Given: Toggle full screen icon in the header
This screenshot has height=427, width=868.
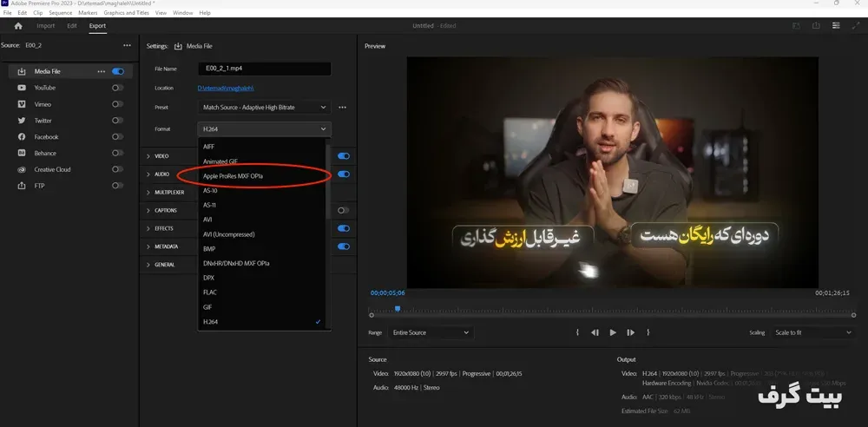Looking at the screenshot, I should 857,25.
